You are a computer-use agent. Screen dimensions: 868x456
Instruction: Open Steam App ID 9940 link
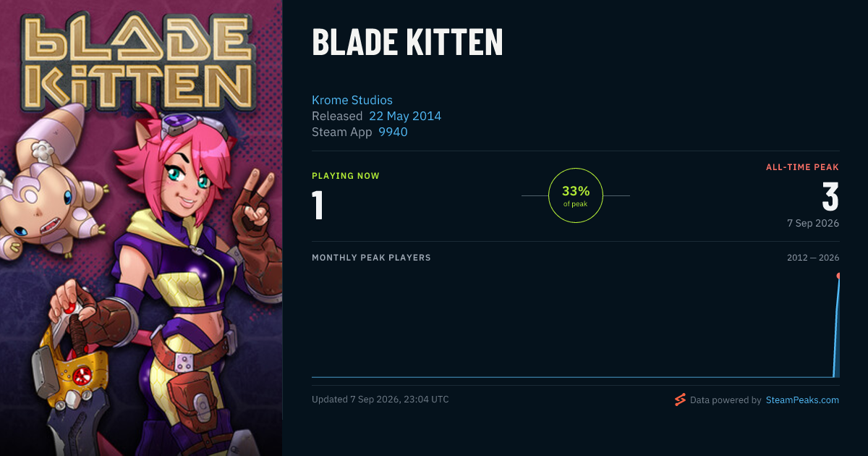393,132
